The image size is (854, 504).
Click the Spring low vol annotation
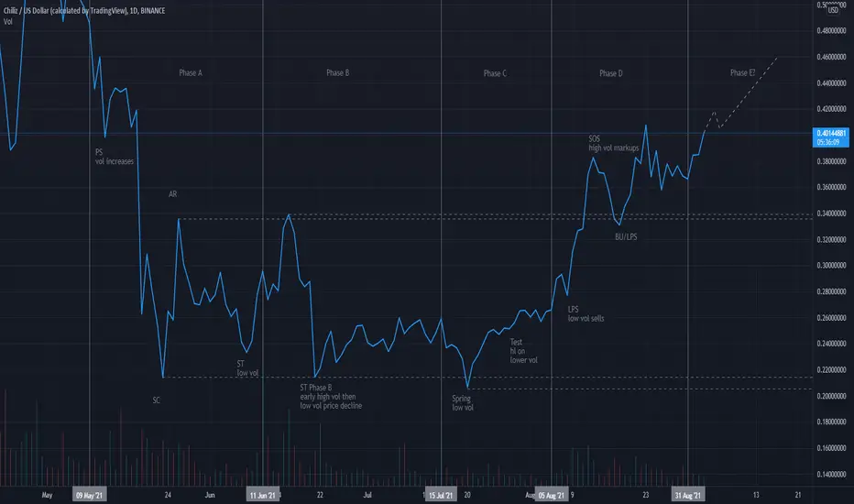[x=463, y=402]
